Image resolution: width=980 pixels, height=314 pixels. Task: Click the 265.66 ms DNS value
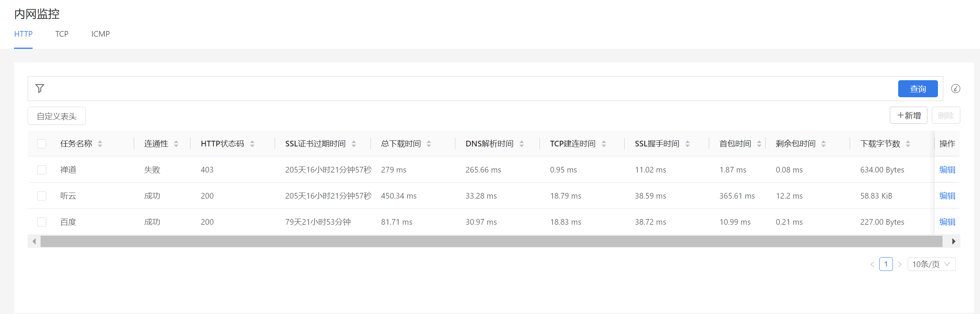483,169
